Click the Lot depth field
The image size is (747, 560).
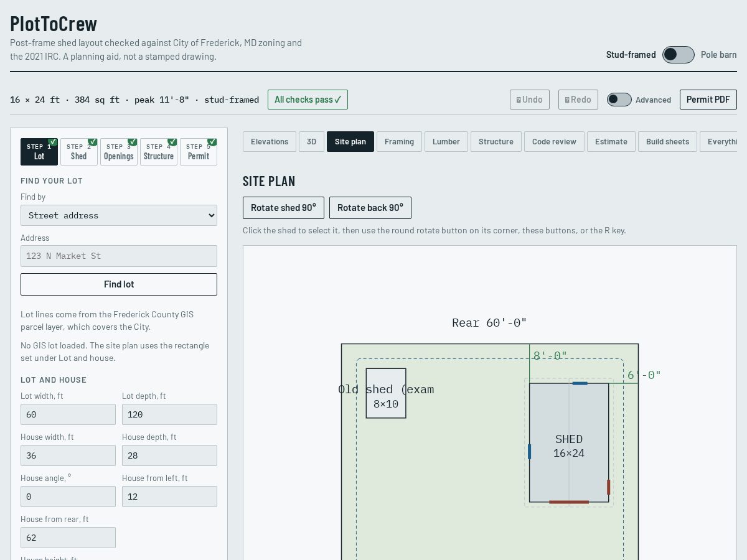pos(169,414)
